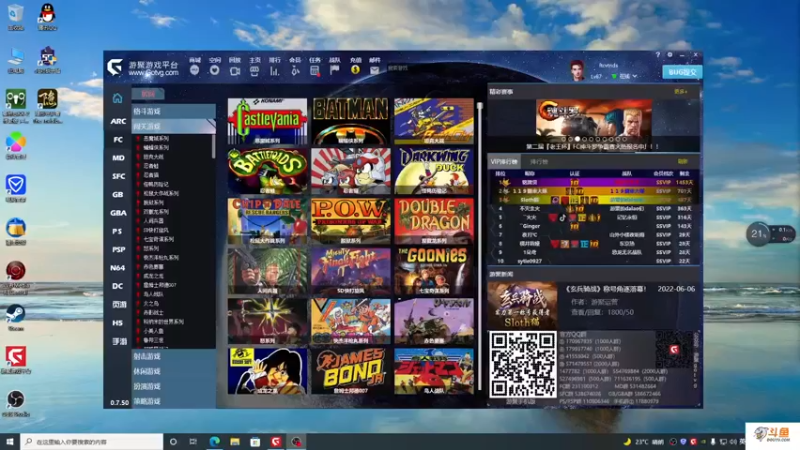
Task: Select the PSP platform tab
Action: [x=118, y=249]
